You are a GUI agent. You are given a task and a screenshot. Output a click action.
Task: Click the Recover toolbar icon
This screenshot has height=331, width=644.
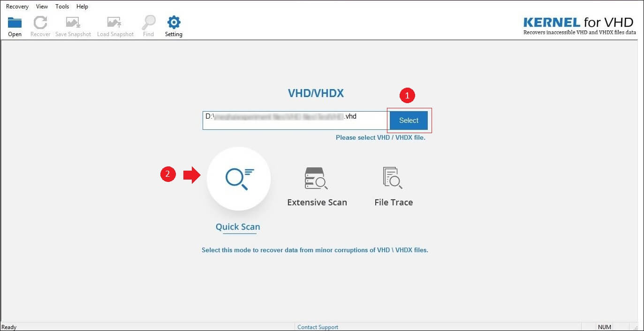40,23
